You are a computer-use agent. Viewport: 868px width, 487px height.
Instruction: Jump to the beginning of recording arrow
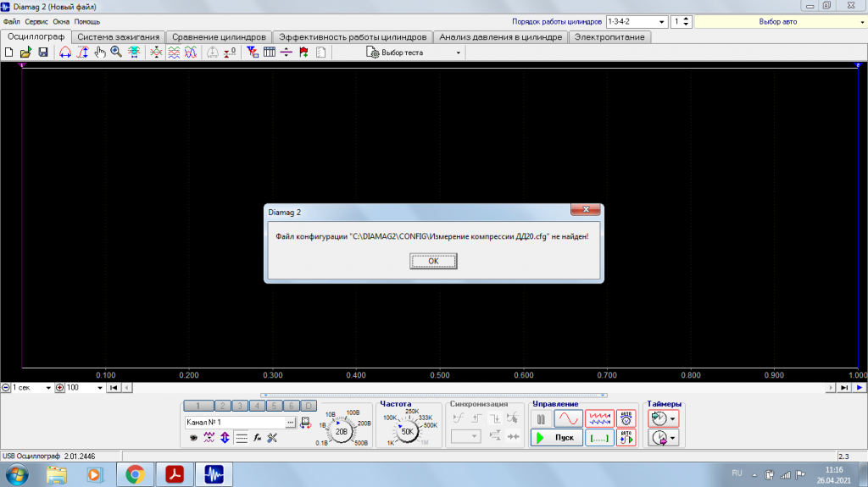click(114, 387)
